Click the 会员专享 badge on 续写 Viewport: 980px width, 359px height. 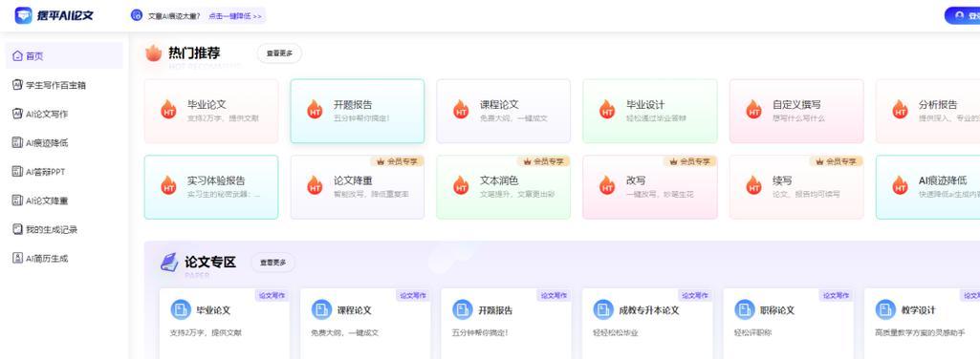pos(837,161)
